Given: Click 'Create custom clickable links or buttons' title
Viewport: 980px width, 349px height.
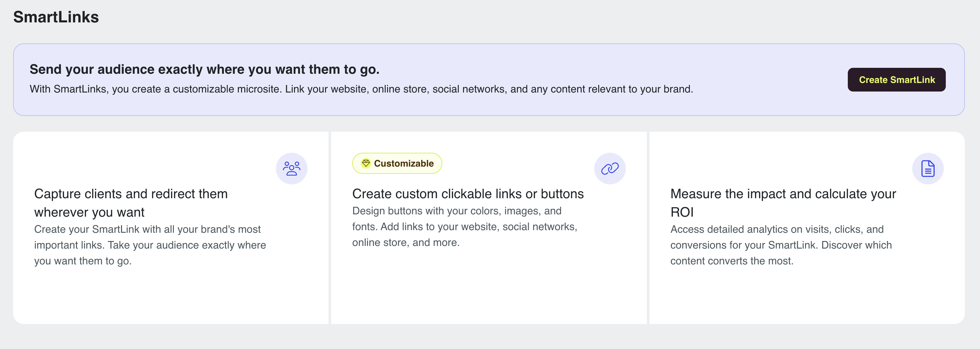Looking at the screenshot, I should click(468, 194).
